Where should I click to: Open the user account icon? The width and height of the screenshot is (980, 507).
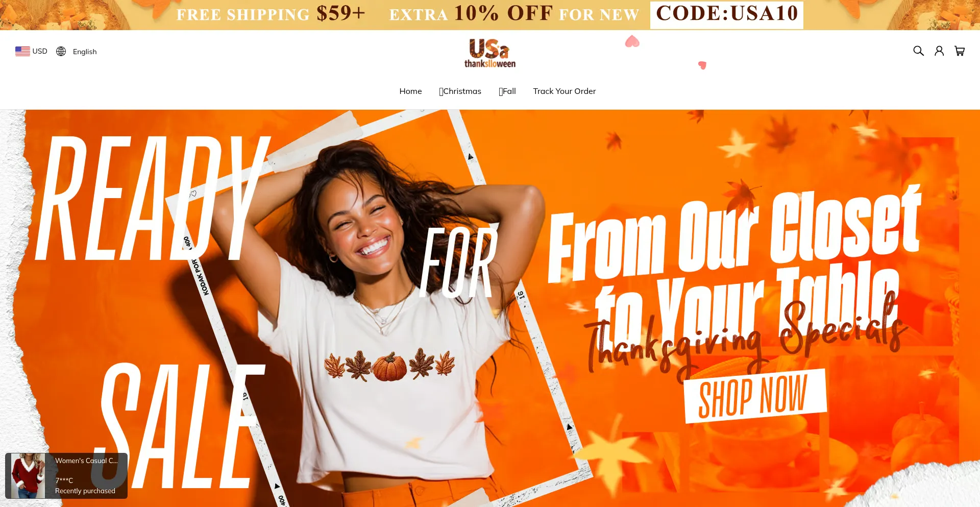pos(939,51)
